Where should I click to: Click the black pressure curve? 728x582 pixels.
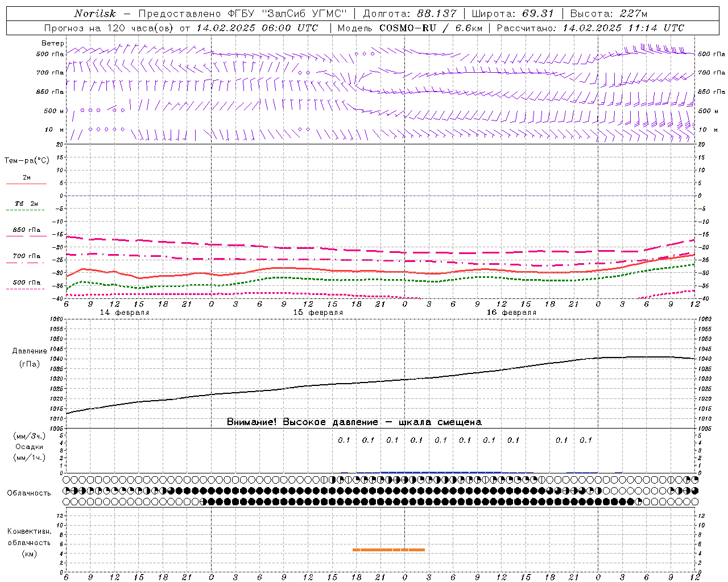point(380,382)
